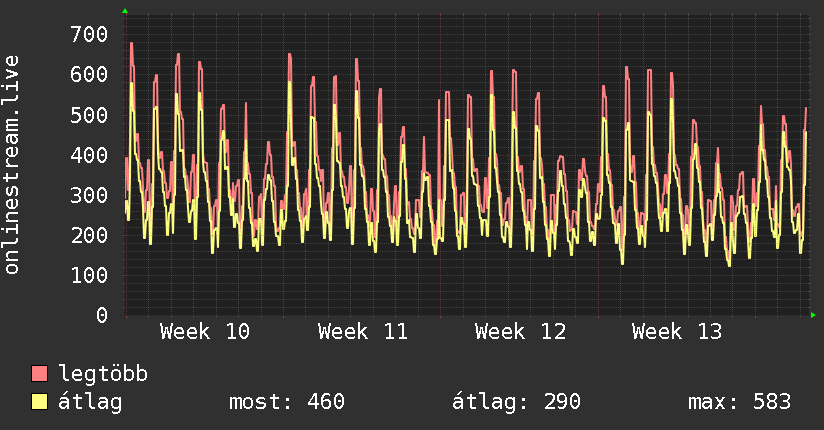Click the 700 y-axis value
This screenshot has width=824, height=430.
[x=89, y=35]
